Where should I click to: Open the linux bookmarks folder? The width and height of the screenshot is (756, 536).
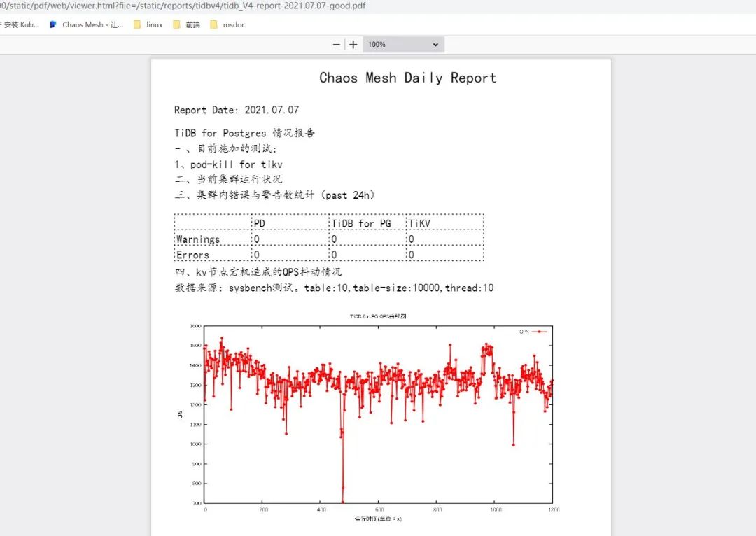pyautogui.click(x=148, y=24)
